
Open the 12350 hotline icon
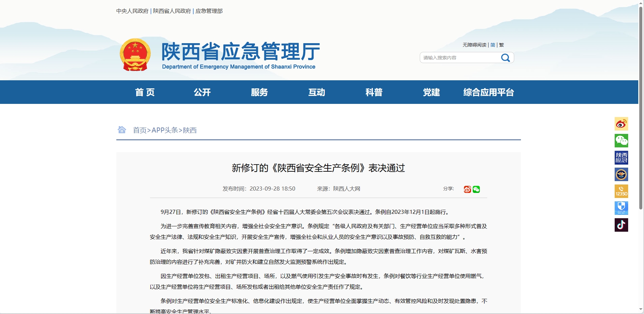click(621, 191)
